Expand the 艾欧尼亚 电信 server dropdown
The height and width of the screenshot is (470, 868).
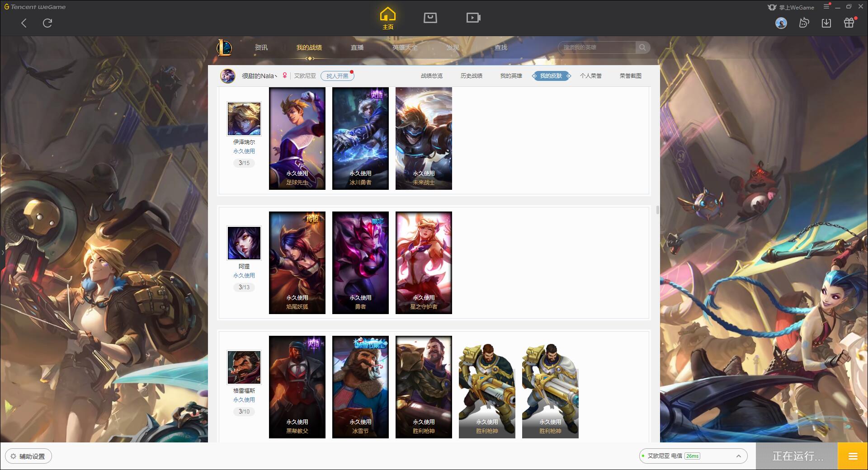point(693,456)
